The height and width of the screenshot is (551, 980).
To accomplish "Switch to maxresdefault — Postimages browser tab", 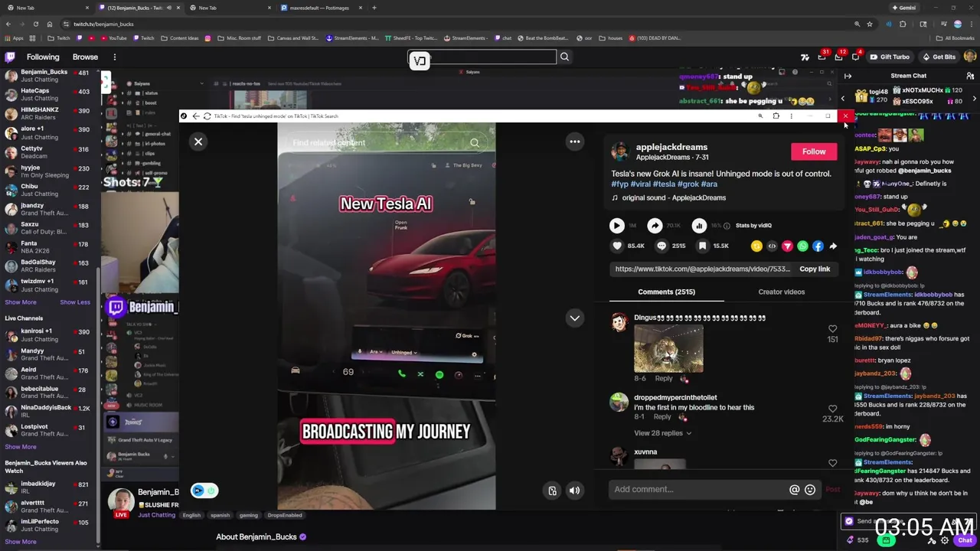I will click(x=319, y=8).
